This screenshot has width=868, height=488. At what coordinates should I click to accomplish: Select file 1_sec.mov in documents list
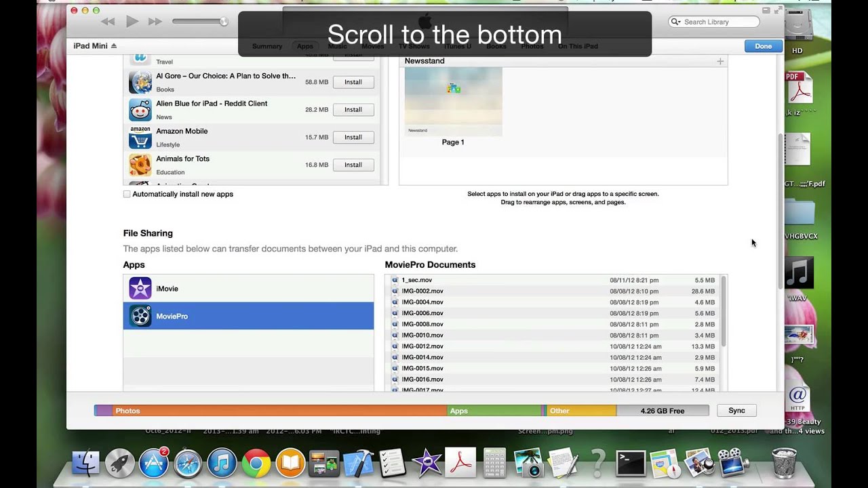coord(555,280)
